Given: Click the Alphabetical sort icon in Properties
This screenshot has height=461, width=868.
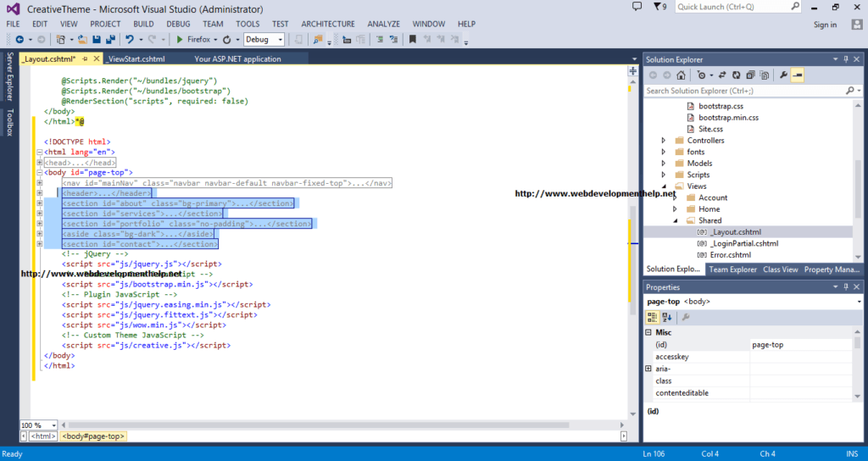Looking at the screenshot, I should [x=667, y=317].
